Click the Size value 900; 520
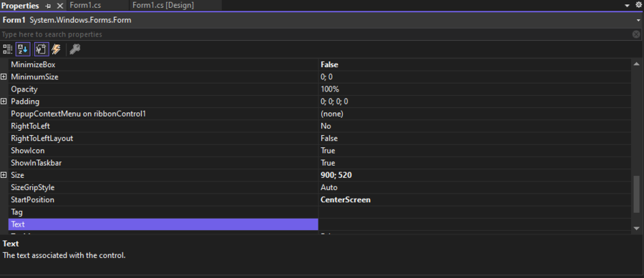 (x=336, y=175)
